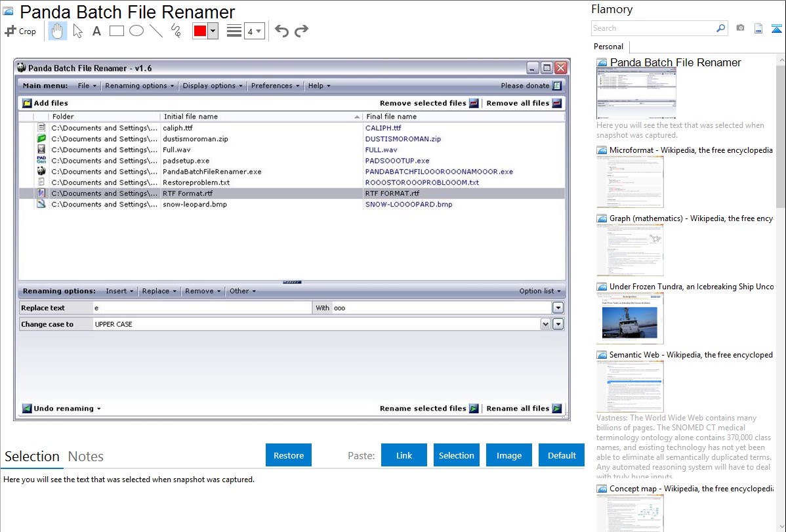Click inside the Flamory search field
Viewport: 786px width, 532px height.
653,28
